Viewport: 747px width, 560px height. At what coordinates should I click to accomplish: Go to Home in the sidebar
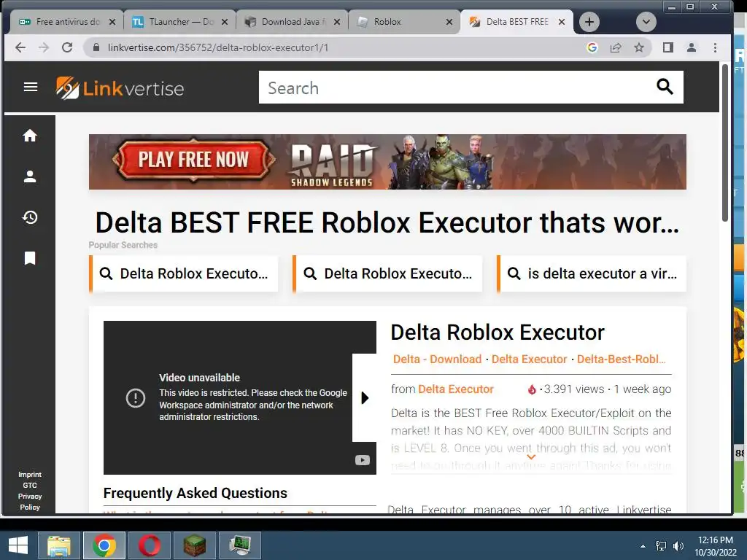point(30,136)
